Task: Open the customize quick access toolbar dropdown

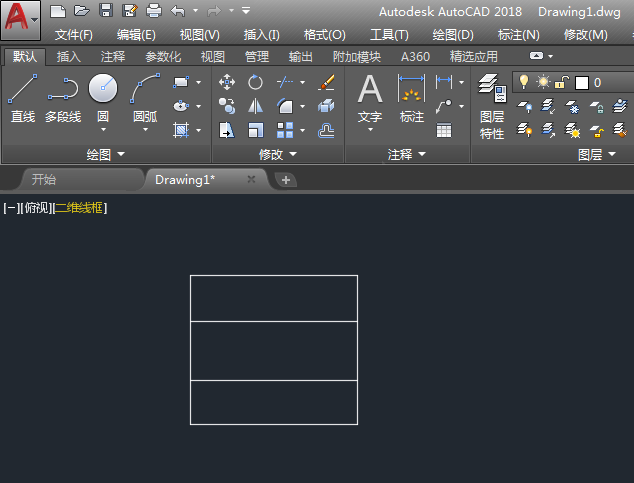Action: 246,11
